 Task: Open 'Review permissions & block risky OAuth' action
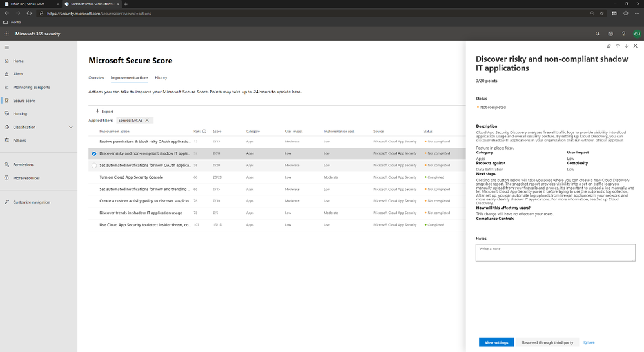click(x=144, y=141)
